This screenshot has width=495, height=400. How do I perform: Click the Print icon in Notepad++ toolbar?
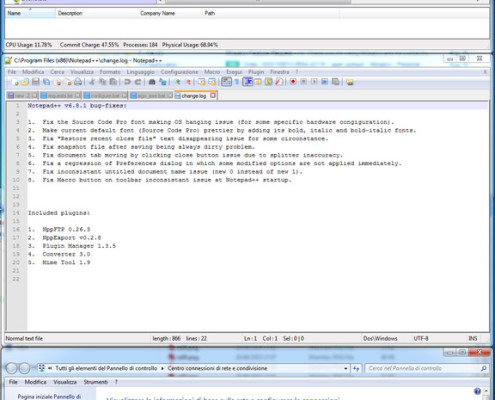coord(78,82)
